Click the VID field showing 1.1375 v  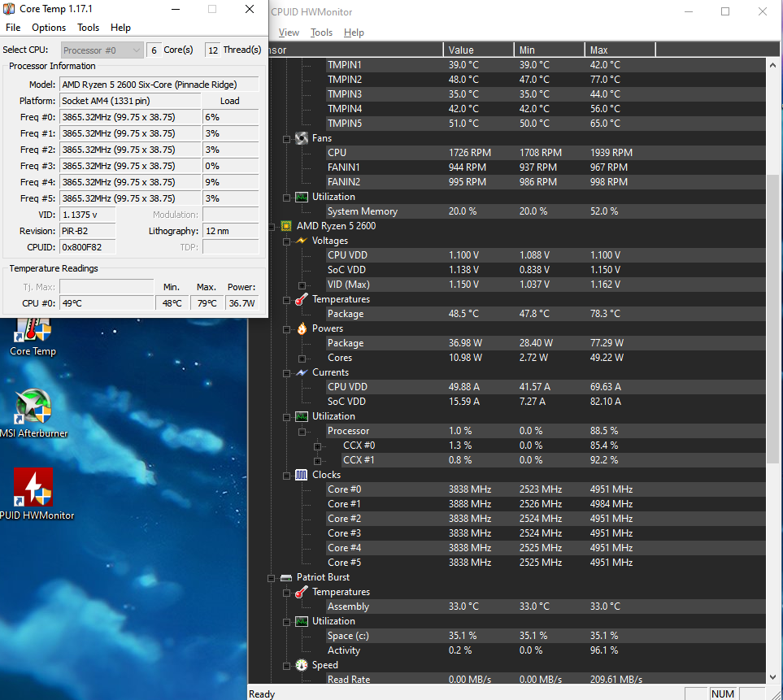pyautogui.click(x=87, y=215)
